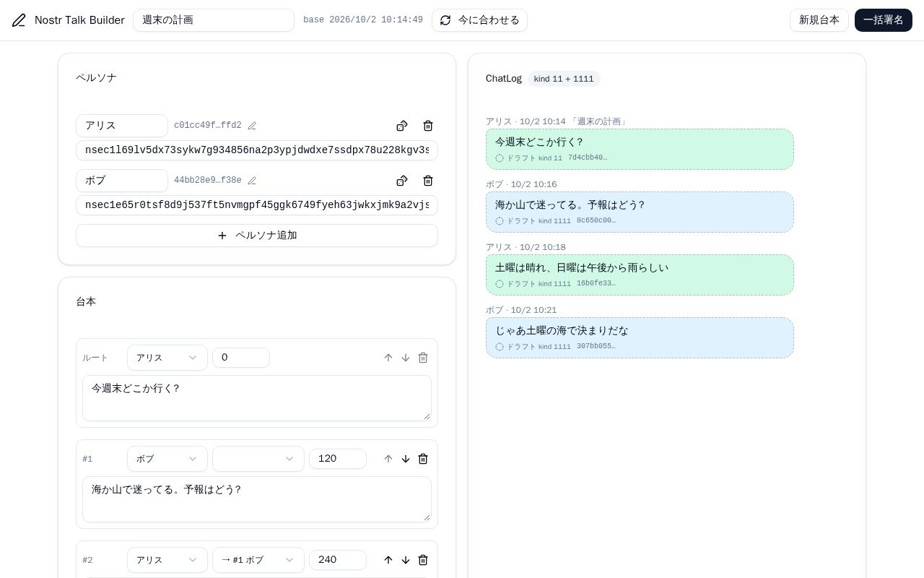Click the nsec1l69lv5dx… key field
The height and width of the screenshot is (578, 924).
pos(257,150)
